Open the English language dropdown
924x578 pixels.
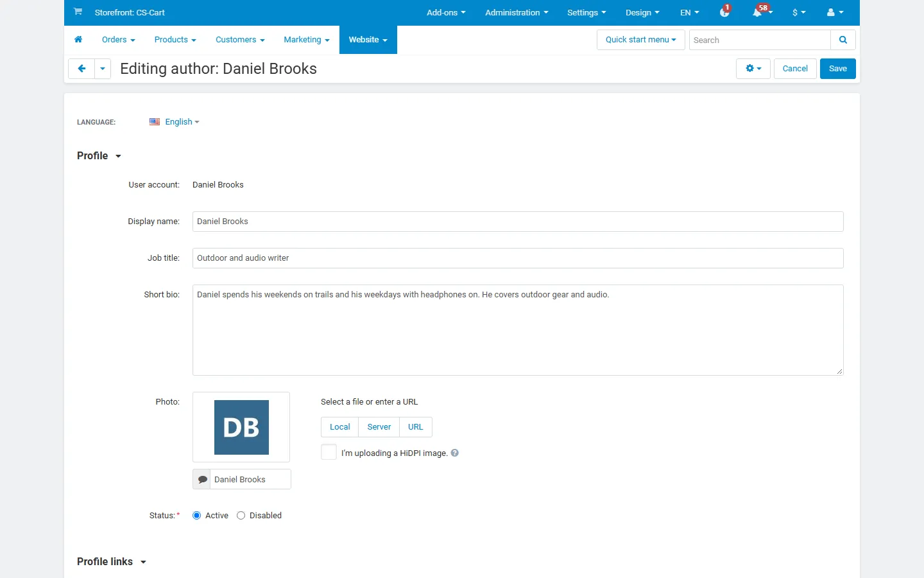click(x=175, y=122)
